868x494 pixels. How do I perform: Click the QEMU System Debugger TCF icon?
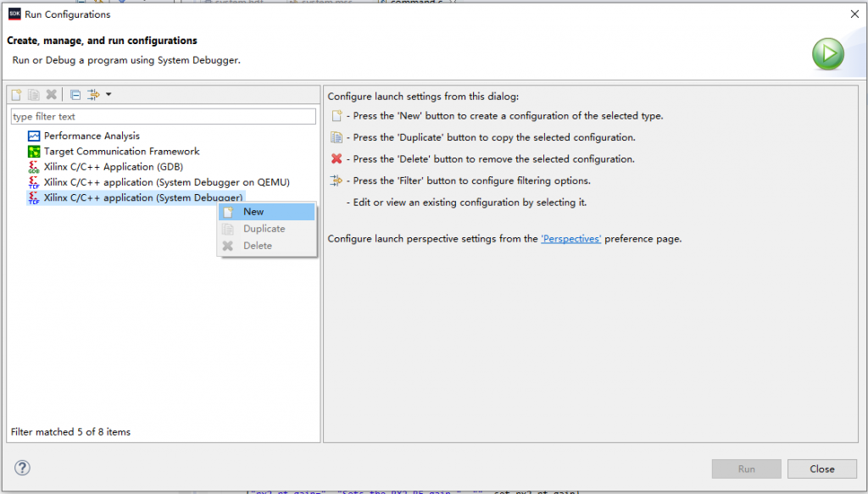pyautogui.click(x=34, y=182)
